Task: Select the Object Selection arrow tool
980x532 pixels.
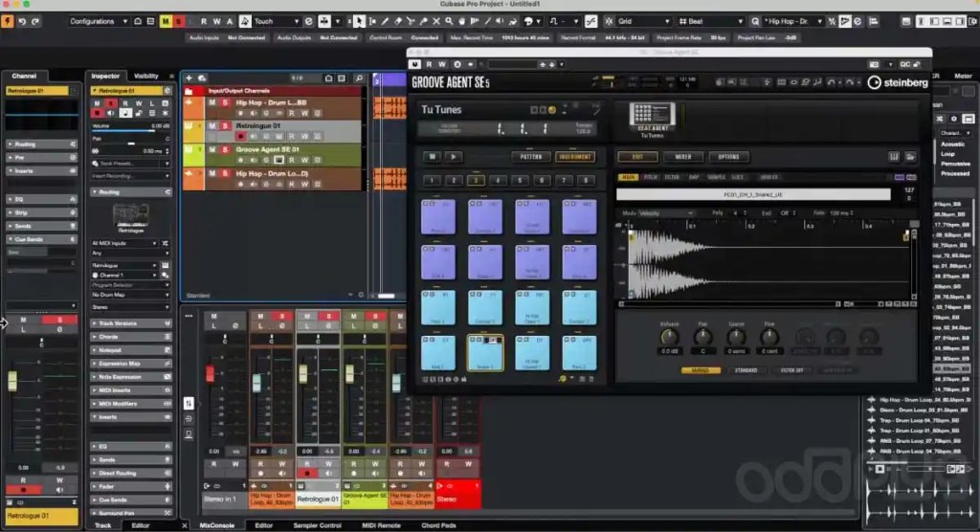Action: coord(359,21)
